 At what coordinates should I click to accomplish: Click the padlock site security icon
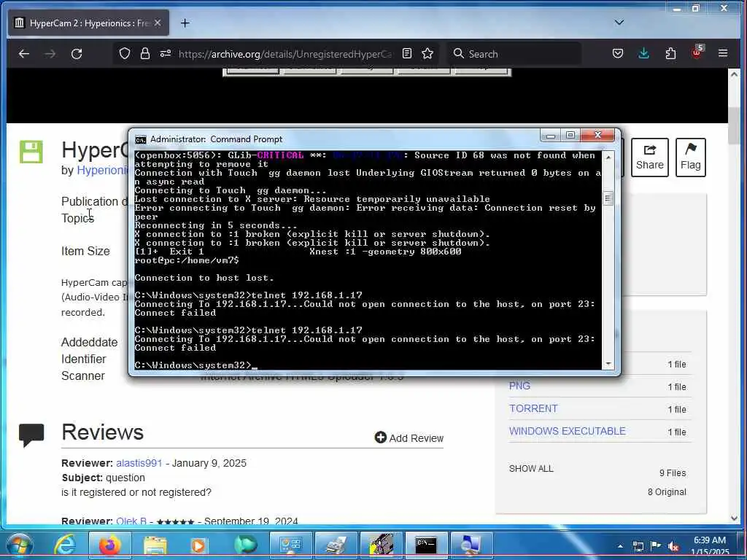[x=145, y=54]
